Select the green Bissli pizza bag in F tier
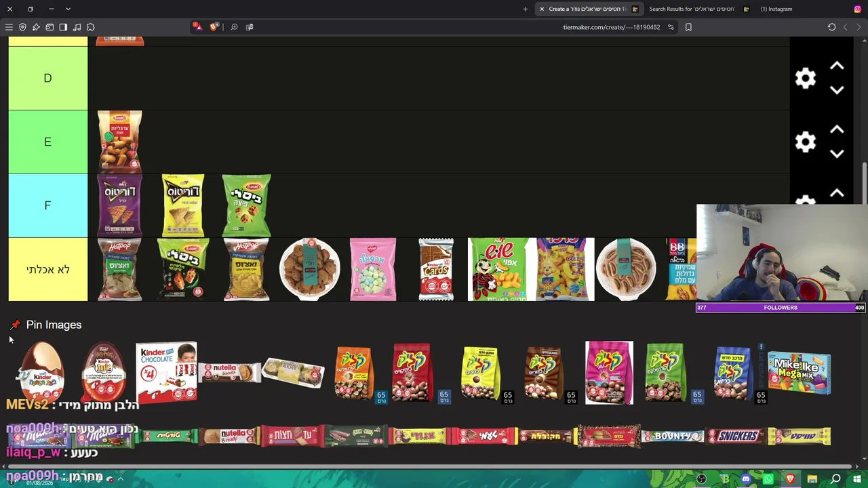Viewport: 868px width, 488px height. [x=246, y=205]
